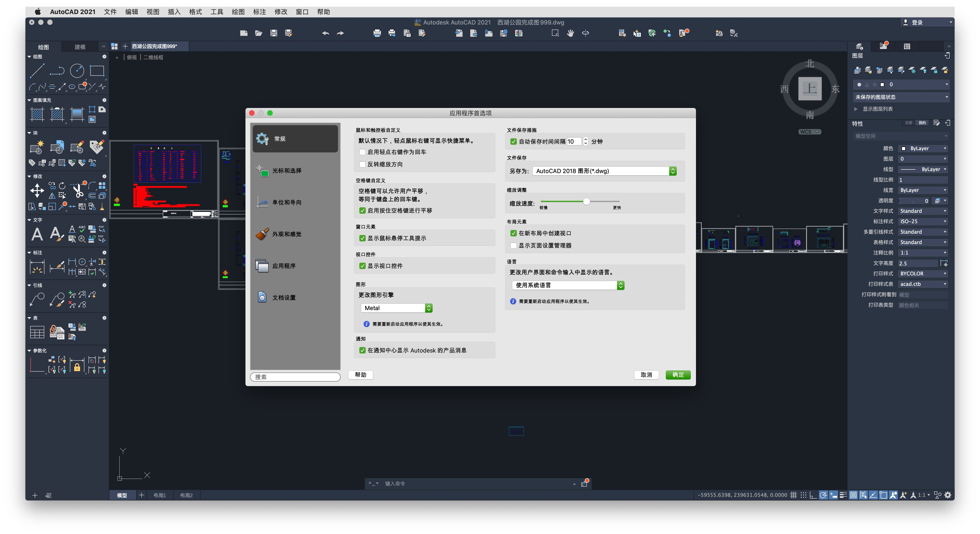Expand the show layer list triangle
This screenshot has height=534, width=980.
pyautogui.click(x=856, y=109)
